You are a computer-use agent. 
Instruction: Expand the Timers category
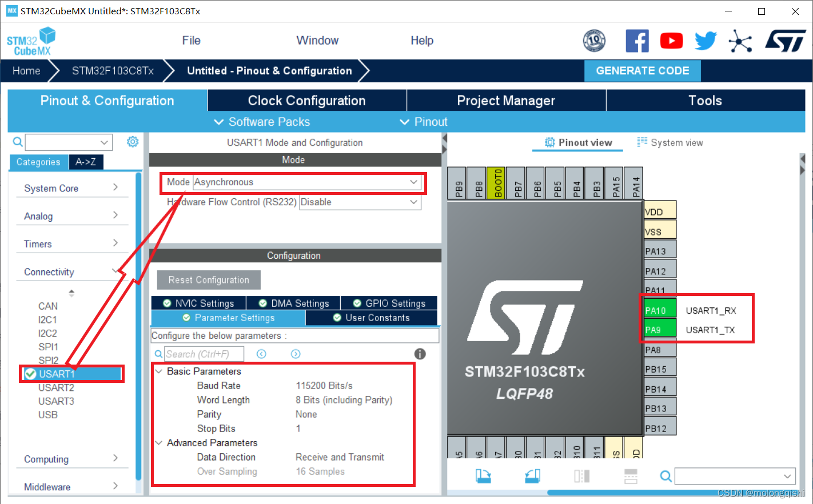point(72,244)
